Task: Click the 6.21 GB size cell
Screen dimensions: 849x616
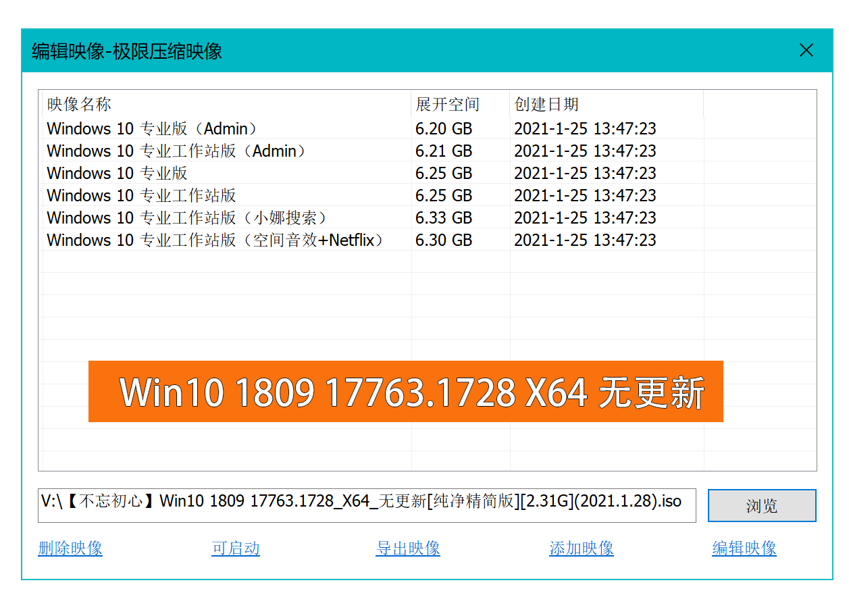Action: click(444, 151)
